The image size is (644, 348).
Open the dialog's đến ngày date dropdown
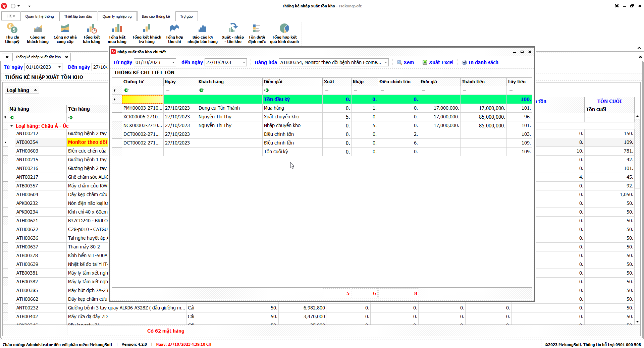pos(244,62)
